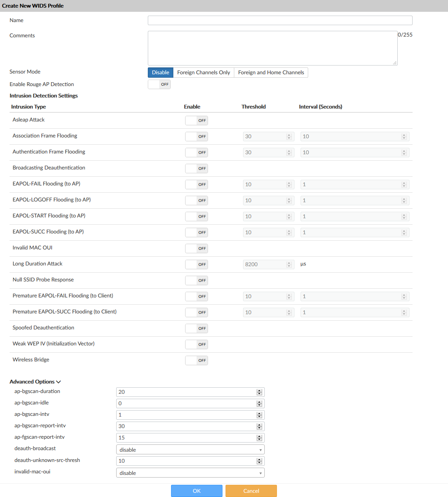Click EAPOL-SUCC Flooding (to AP) interval field
448x497 pixels.
coord(355,232)
